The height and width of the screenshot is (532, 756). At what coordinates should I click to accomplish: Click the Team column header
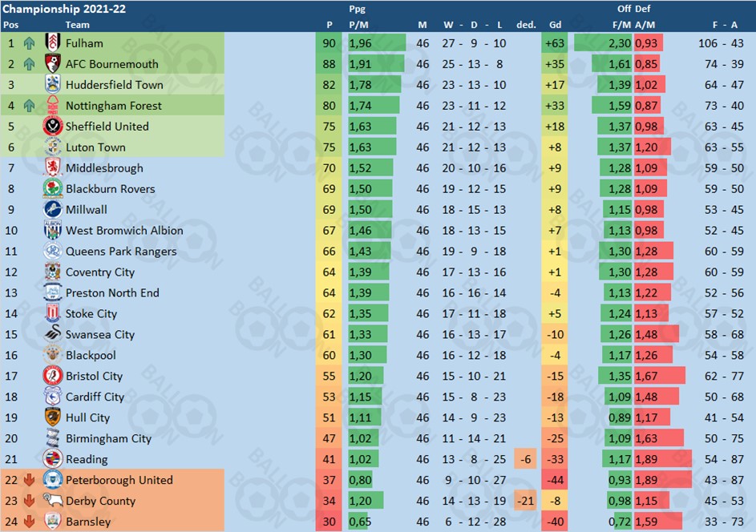click(77, 25)
